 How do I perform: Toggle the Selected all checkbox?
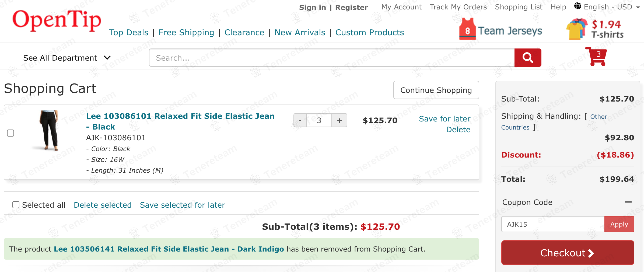pyautogui.click(x=16, y=205)
